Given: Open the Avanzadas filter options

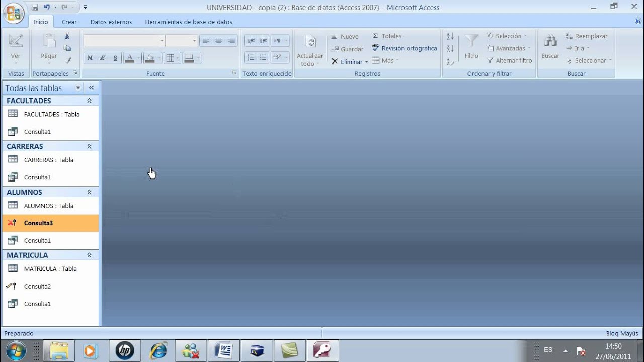Looking at the screenshot, I should click(x=508, y=48).
